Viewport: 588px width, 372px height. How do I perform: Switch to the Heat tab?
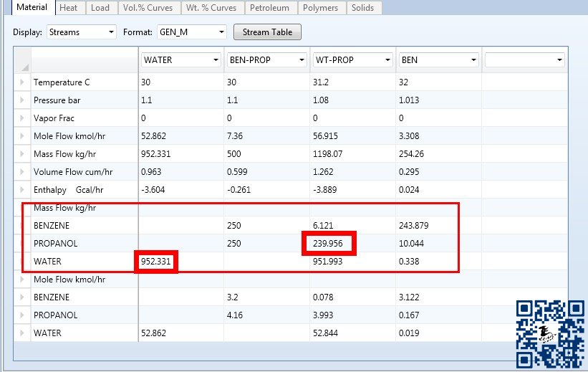click(69, 8)
